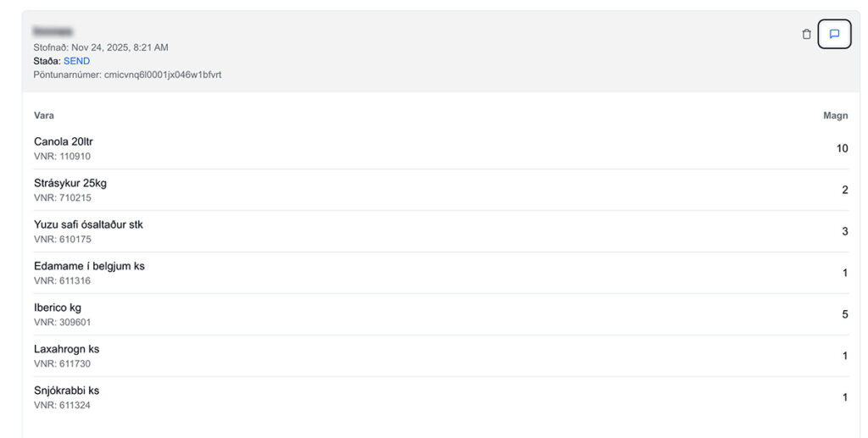
Task: Click the Snjókrabbi ks product name
Action: coord(66,391)
